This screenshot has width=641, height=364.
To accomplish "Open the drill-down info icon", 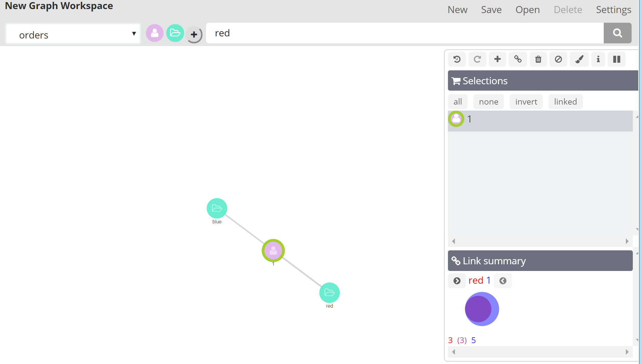I will click(598, 59).
